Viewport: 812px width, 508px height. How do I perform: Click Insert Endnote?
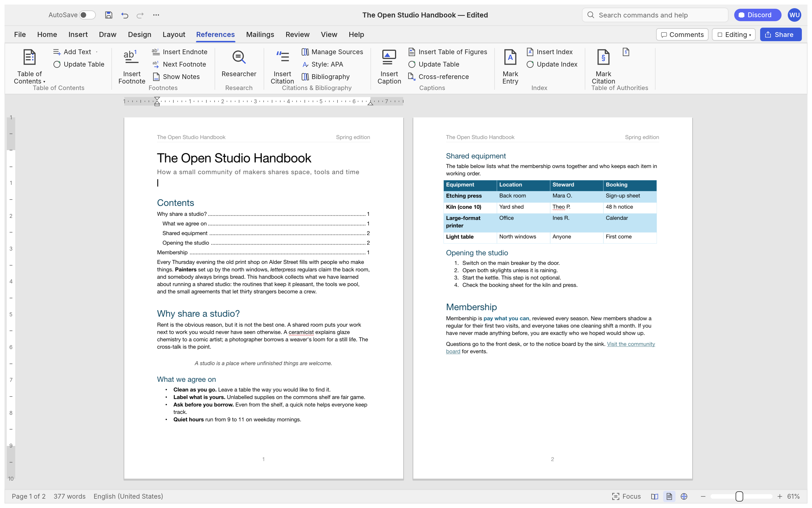pyautogui.click(x=180, y=52)
